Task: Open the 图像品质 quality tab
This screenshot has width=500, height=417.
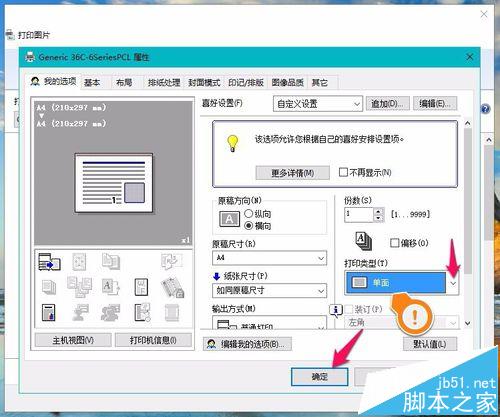Action: point(287,82)
